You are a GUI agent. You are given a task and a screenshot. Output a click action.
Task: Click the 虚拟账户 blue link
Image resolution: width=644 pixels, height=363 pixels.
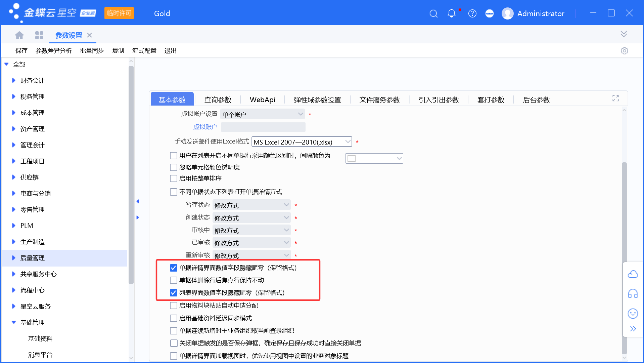point(205,127)
